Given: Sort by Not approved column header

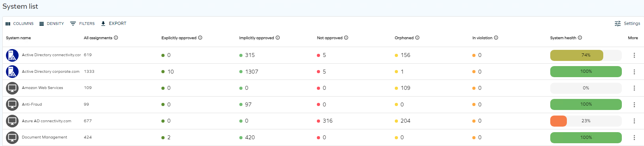Looking at the screenshot, I should (330, 38).
